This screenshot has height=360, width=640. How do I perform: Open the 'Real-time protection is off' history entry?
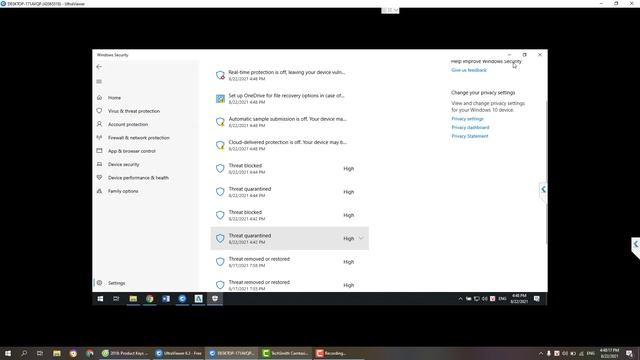click(x=290, y=75)
